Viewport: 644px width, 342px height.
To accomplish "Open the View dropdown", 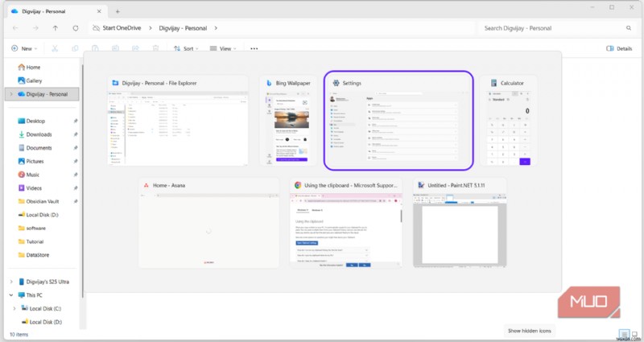I will (223, 48).
